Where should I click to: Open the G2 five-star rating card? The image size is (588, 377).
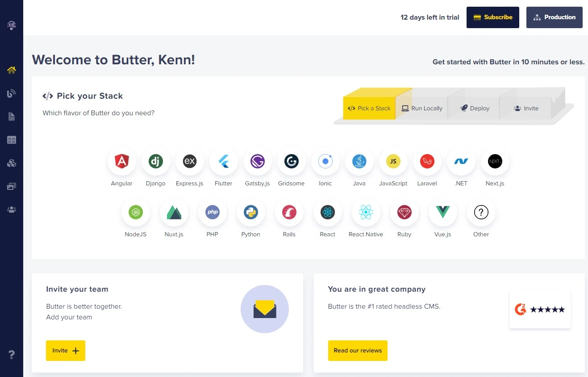[x=540, y=309]
